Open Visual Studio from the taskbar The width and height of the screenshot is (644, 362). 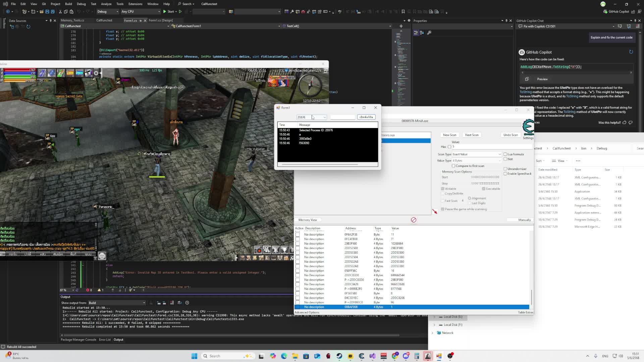373,356
